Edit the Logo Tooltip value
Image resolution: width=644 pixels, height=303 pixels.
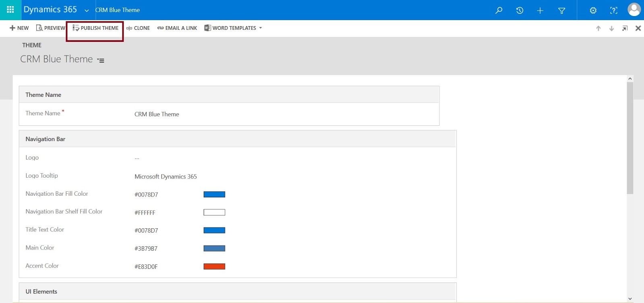pyautogui.click(x=165, y=176)
